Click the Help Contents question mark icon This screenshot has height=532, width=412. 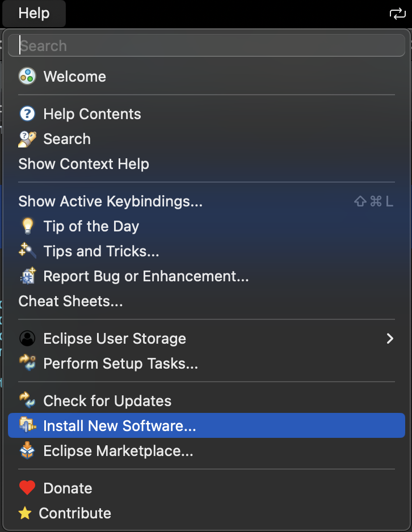(x=27, y=113)
